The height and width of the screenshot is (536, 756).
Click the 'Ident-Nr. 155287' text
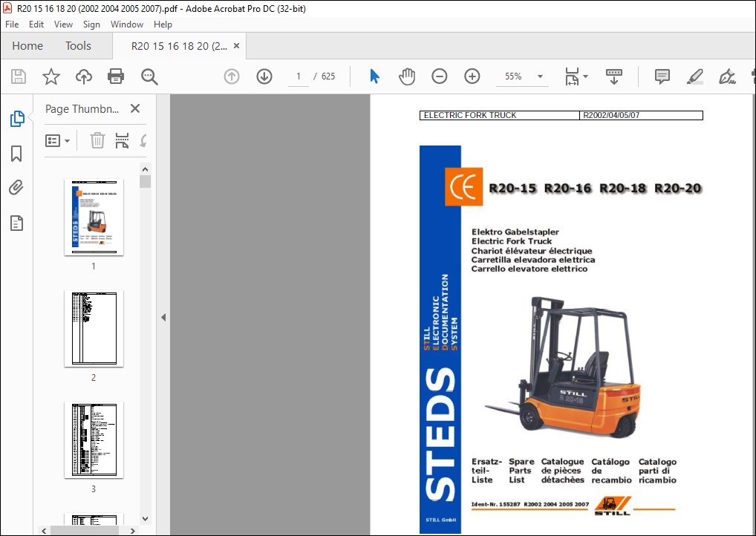pyautogui.click(x=495, y=504)
